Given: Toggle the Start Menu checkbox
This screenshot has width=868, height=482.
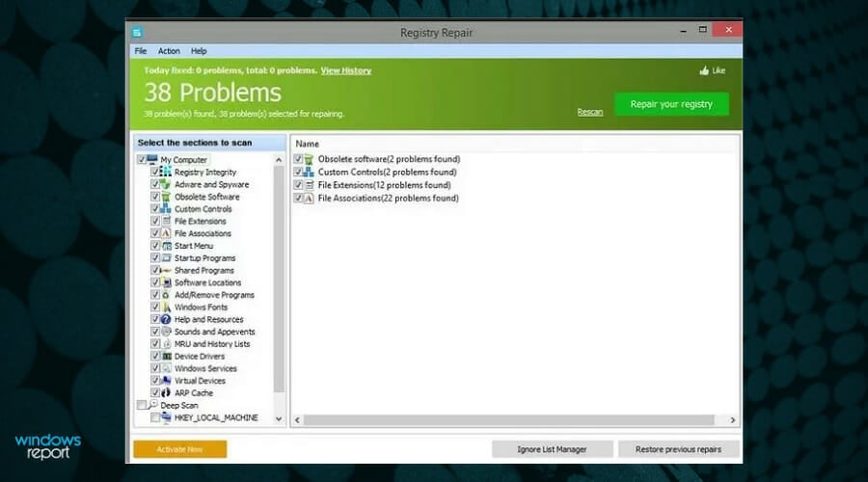Looking at the screenshot, I should pos(155,246).
